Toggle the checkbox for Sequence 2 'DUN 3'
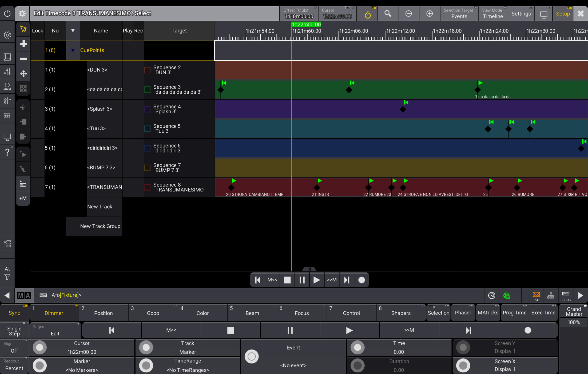 click(x=147, y=70)
